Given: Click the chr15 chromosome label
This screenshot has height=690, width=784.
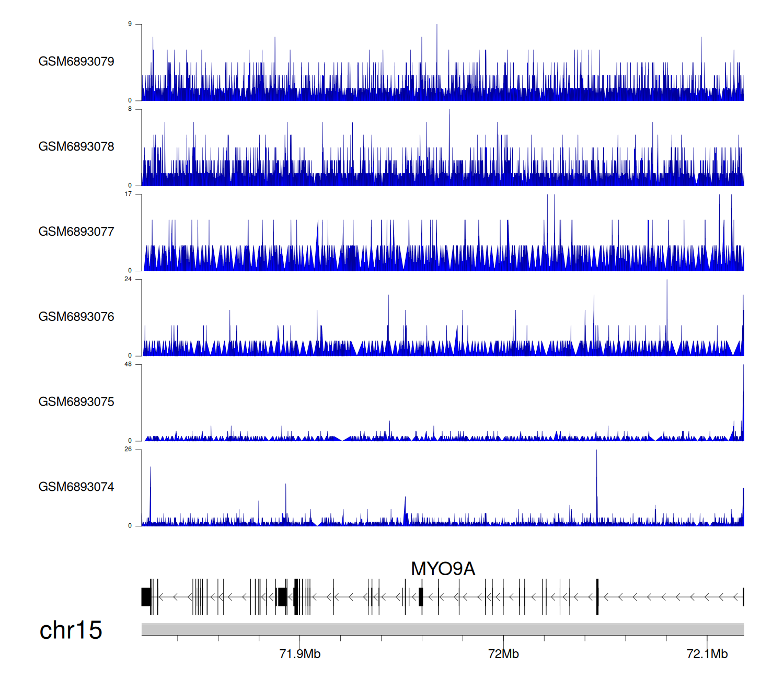Looking at the screenshot, I should 71,630.
